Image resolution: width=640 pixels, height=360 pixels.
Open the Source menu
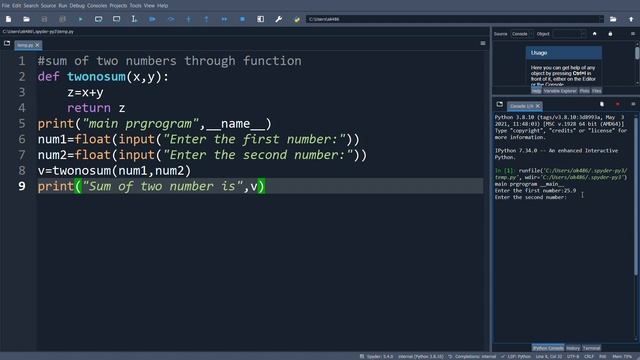coord(48,6)
